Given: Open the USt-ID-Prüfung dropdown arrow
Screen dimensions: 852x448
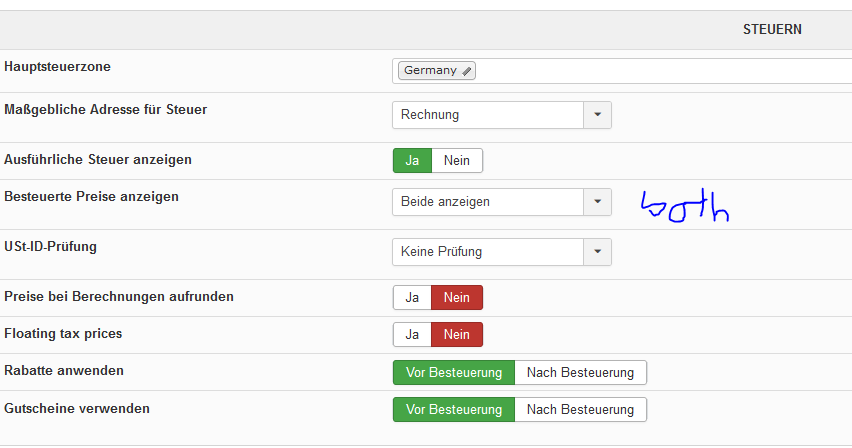Looking at the screenshot, I should coord(597,252).
